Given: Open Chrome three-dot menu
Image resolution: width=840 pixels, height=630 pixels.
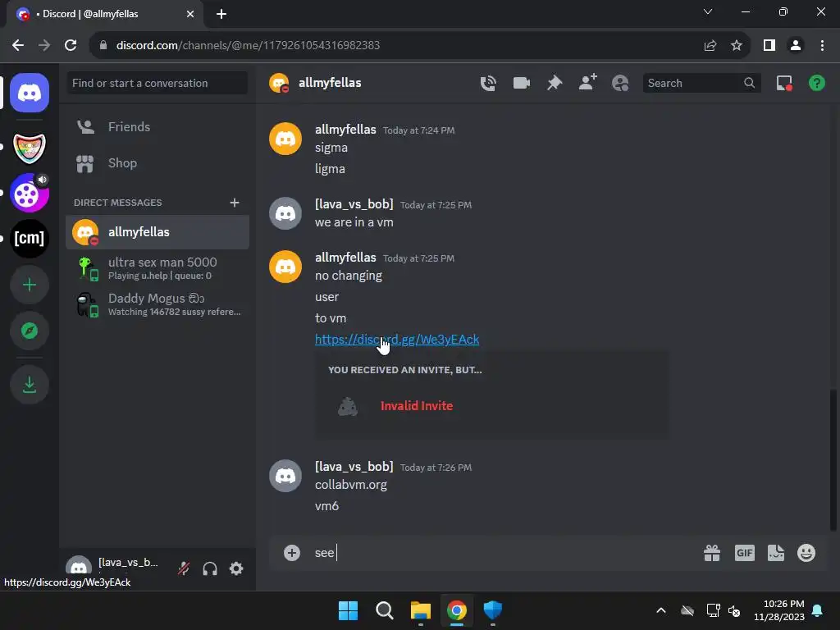Looking at the screenshot, I should click(822, 46).
